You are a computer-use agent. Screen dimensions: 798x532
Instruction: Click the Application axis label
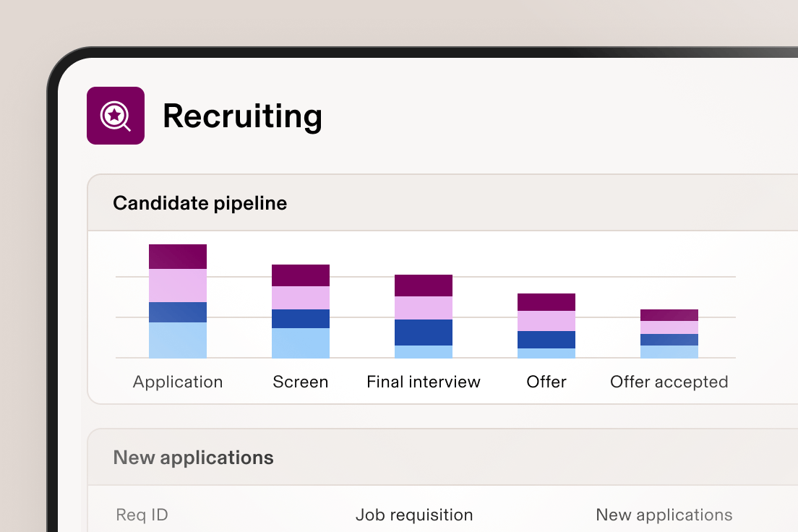point(177,382)
